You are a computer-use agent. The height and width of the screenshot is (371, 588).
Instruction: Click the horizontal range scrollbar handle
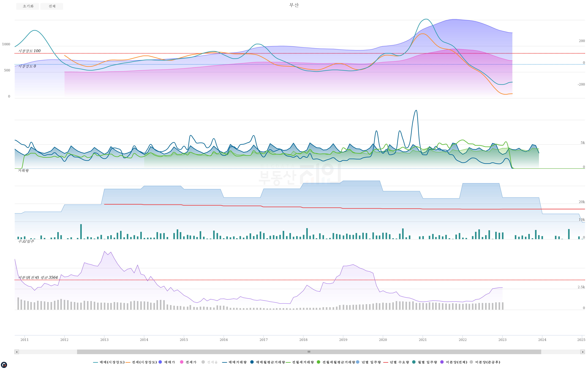(309, 352)
